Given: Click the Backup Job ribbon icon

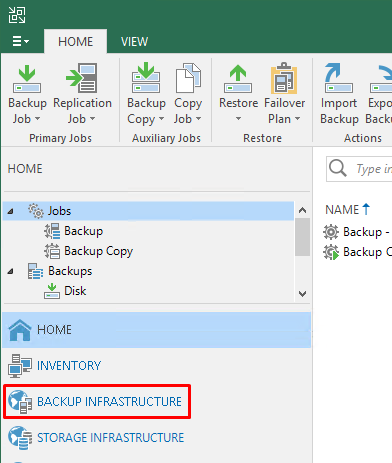Looking at the screenshot, I should click(27, 79).
